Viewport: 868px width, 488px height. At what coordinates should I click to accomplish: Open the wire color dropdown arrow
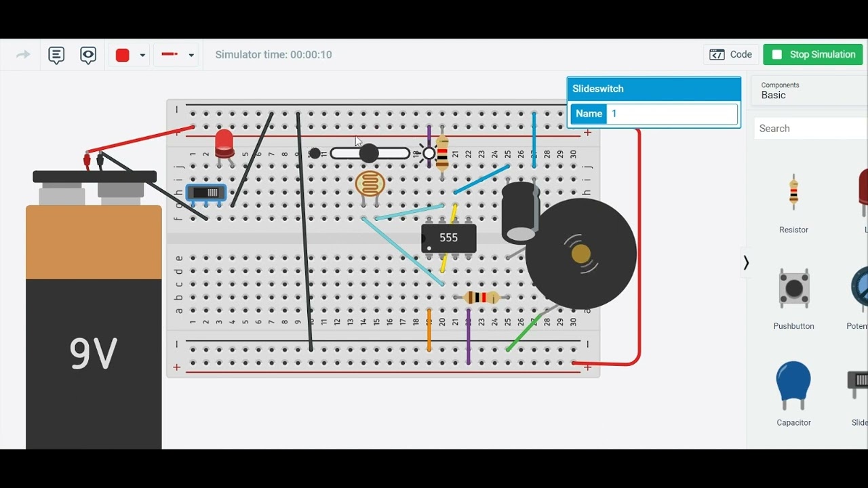142,55
